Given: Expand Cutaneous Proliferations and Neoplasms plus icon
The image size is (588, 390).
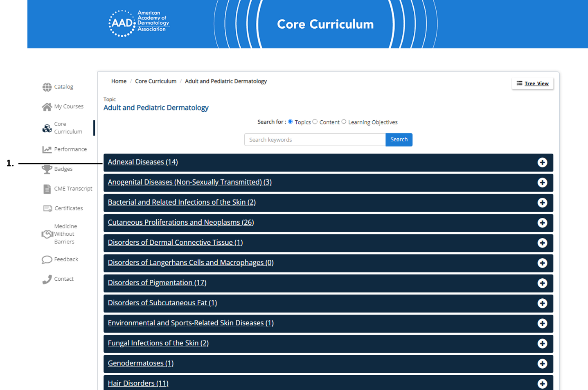Looking at the screenshot, I should click(x=542, y=223).
